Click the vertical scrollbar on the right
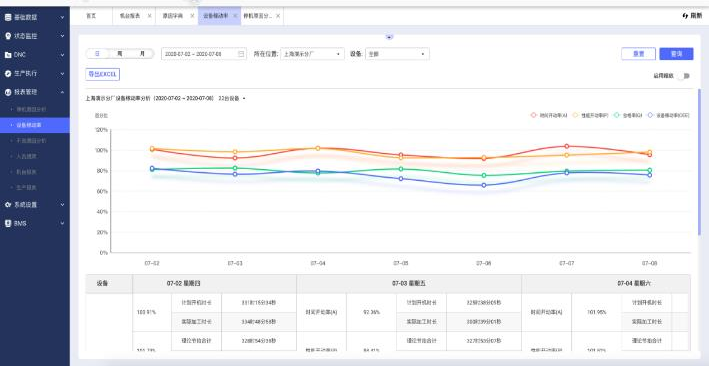The width and height of the screenshot is (709, 366). 700,162
